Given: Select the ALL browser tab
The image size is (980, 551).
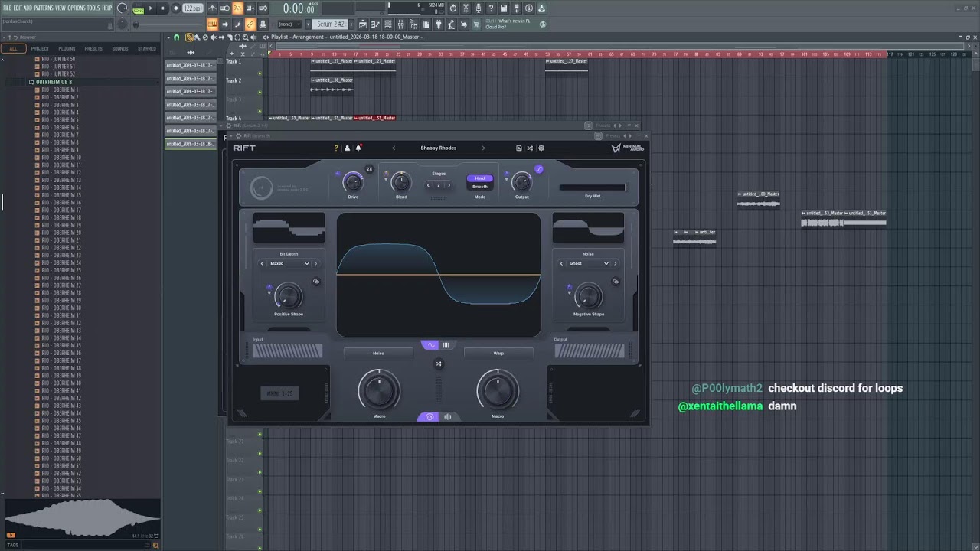Looking at the screenshot, I should pos(13,49).
